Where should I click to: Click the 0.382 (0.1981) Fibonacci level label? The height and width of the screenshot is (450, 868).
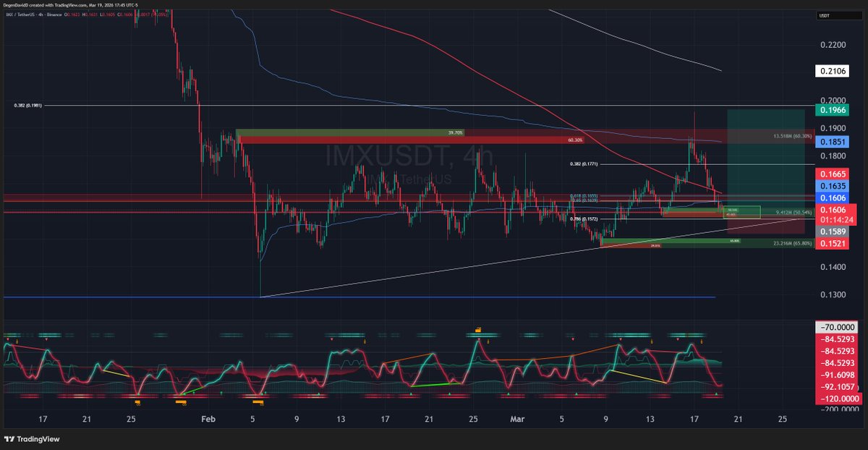coord(27,106)
